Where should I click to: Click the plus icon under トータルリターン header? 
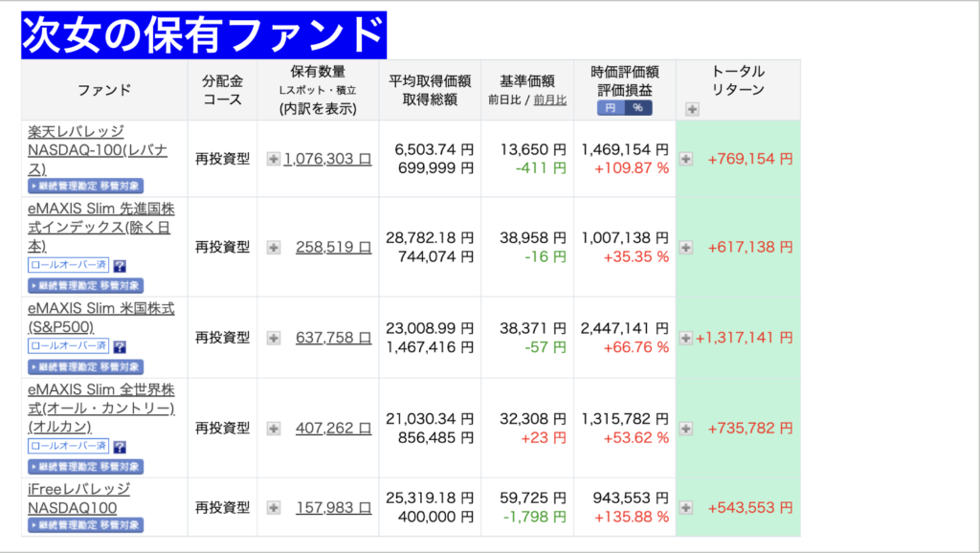692,109
